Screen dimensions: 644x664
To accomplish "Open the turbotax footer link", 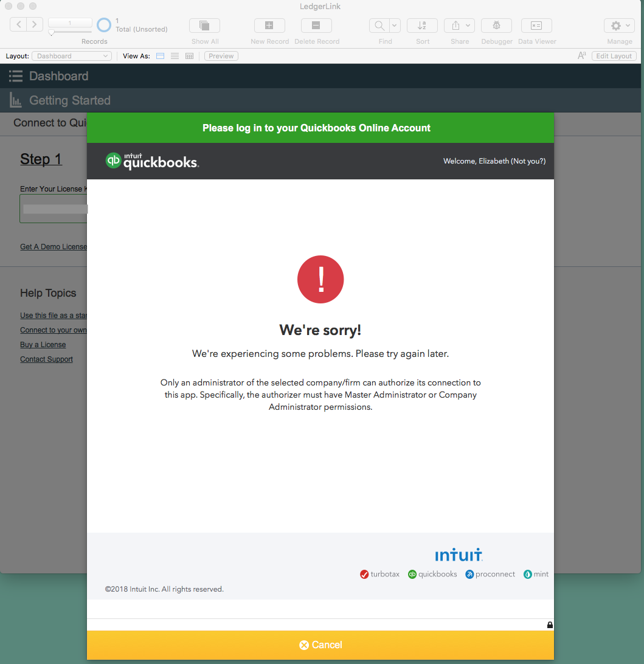I will click(x=380, y=574).
